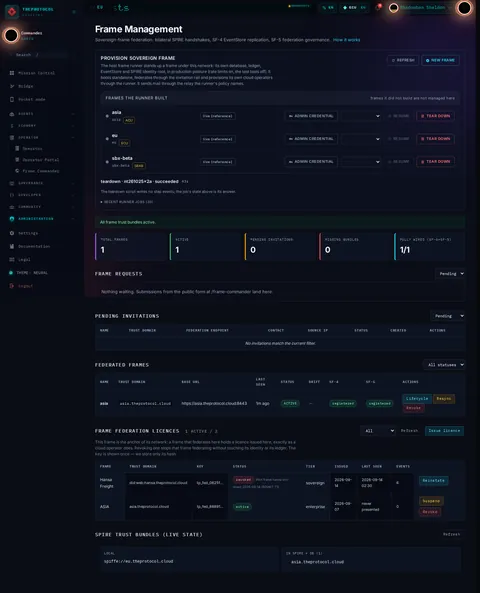
Task: Click the Settings gear icon
Action: pyautogui.click(x=12, y=233)
